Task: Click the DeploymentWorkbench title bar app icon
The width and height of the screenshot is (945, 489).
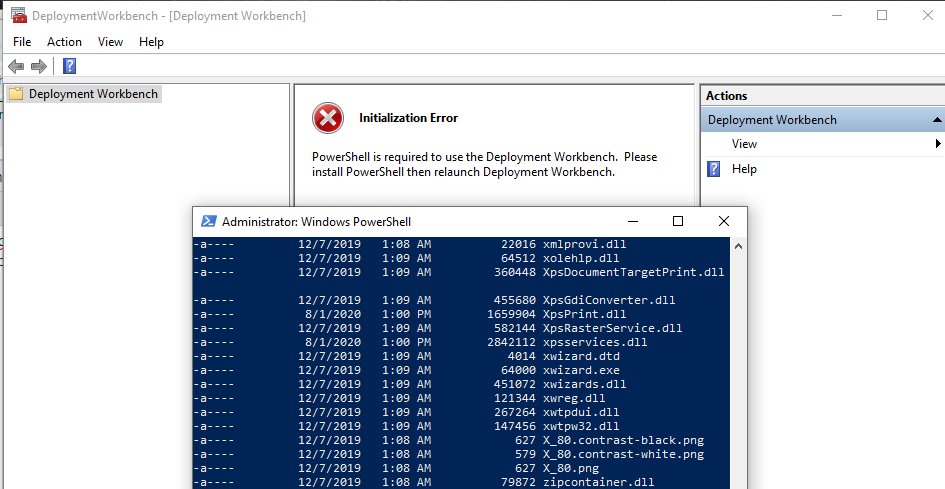Action: (x=19, y=16)
